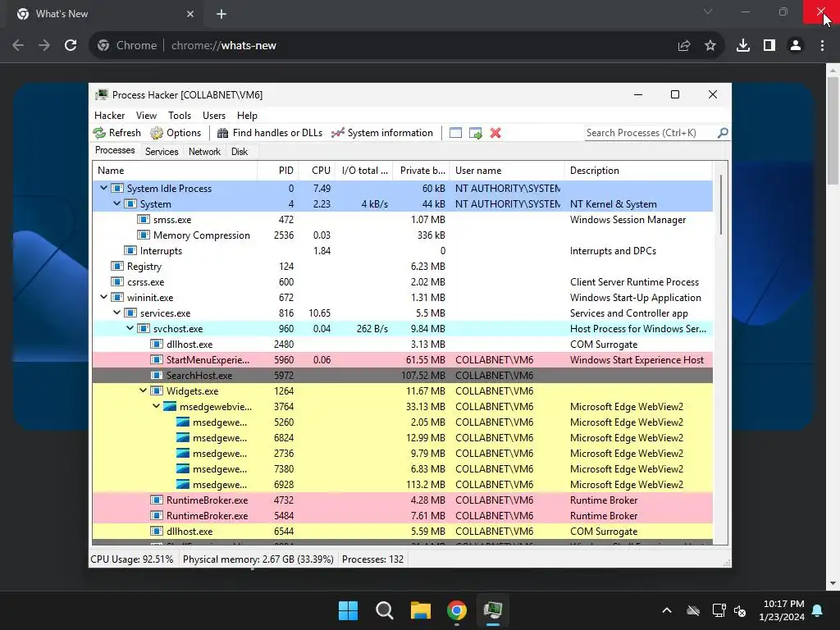Switch to the Disk tab
The image size is (840, 630).
[240, 152]
